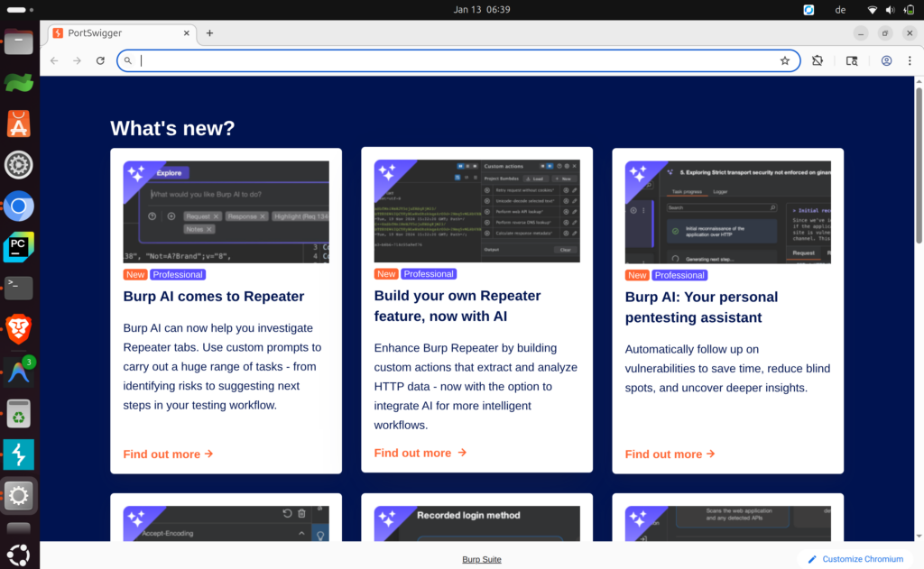Launch PyCharm from the dock

19,247
